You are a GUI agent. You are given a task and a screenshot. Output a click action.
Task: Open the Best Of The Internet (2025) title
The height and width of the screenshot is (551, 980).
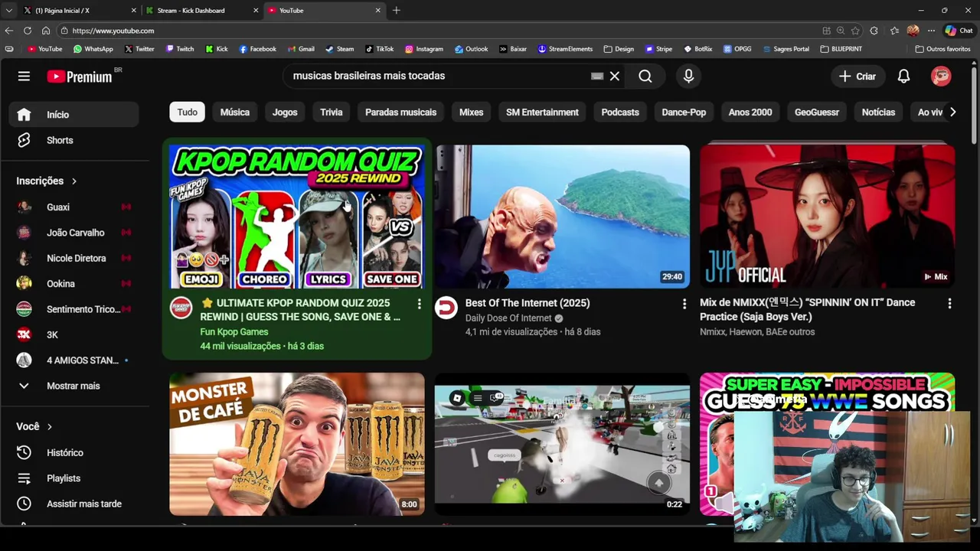pyautogui.click(x=528, y=303)
